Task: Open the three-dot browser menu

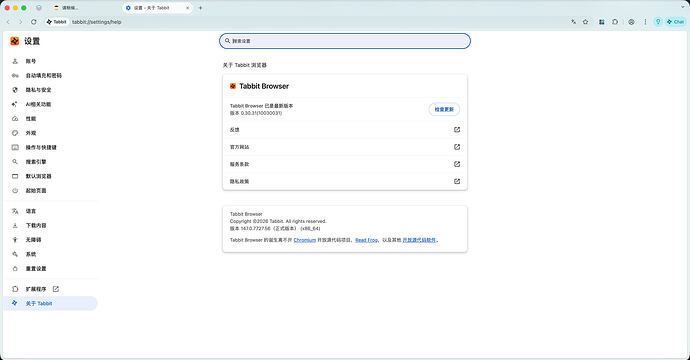Action: click(645, 22)
